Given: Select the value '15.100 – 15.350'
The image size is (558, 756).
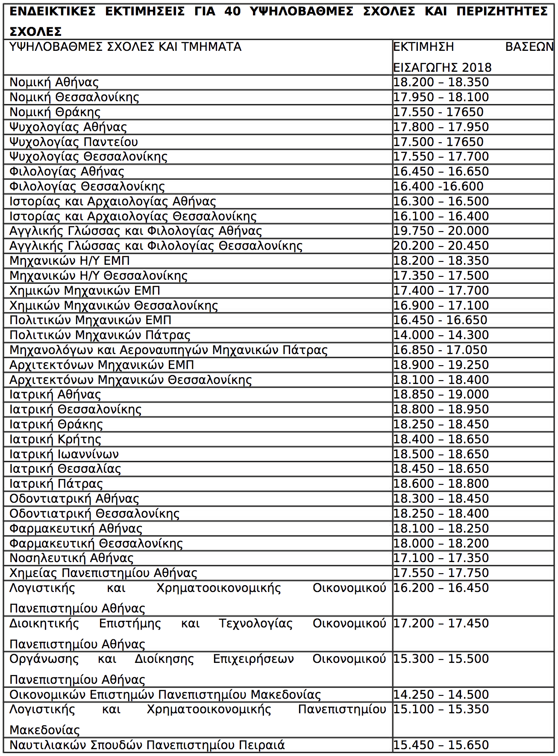Looking at the screenshot, I should point(441,709).
